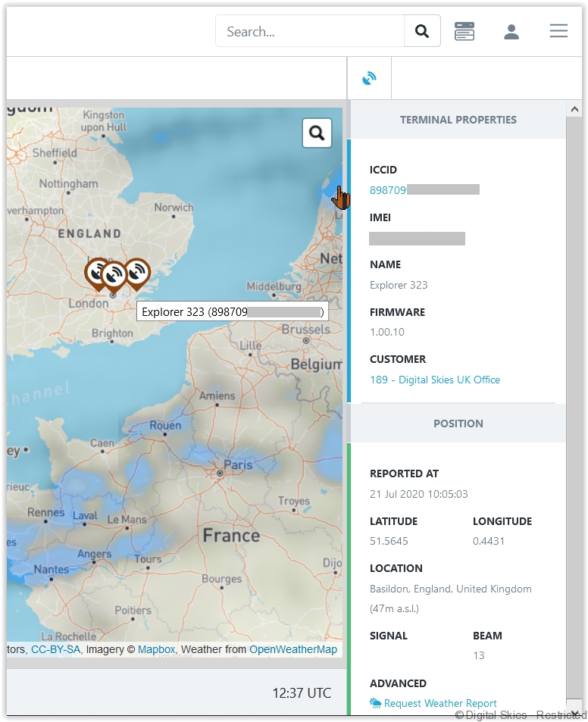
Task: Type in the Search... input field
Action: click(x=311, y=32)
